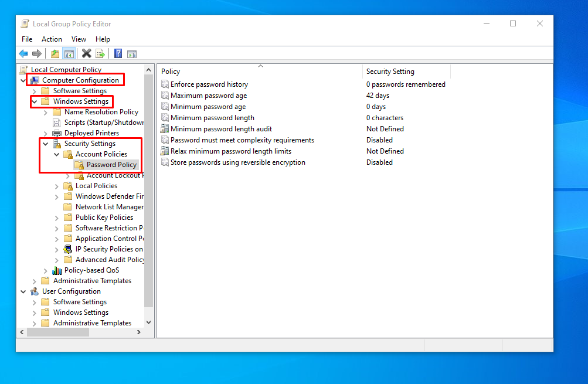This screenshot has width=588, height=384.
Task: Minimize the Local Group Policy Editor window
Action: coord(487,23)
